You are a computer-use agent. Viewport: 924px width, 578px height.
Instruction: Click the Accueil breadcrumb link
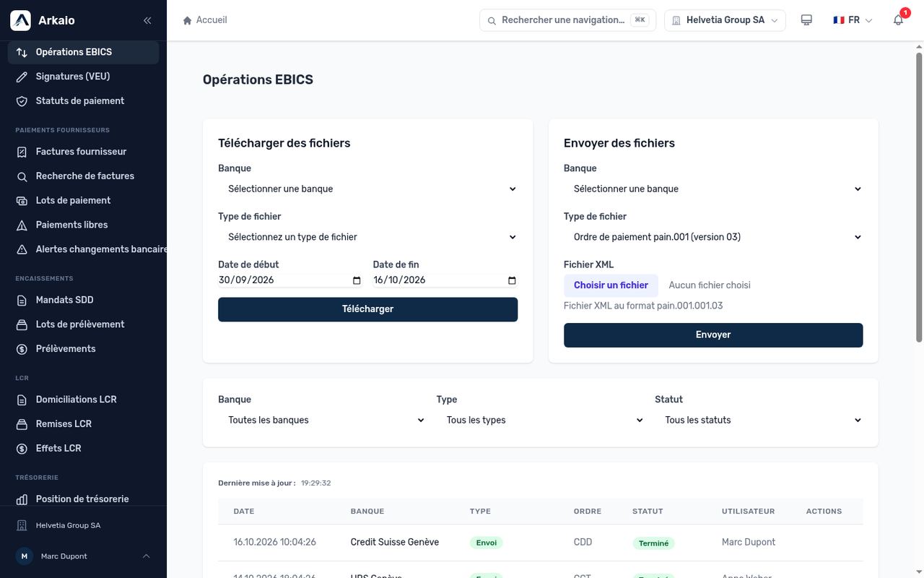click(x=212, y=20)
